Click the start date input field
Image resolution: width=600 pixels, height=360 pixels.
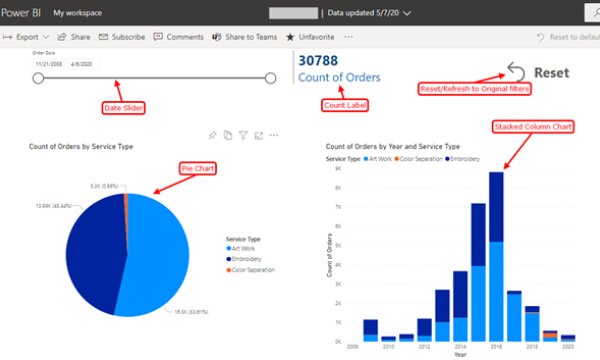pos(49,64)
